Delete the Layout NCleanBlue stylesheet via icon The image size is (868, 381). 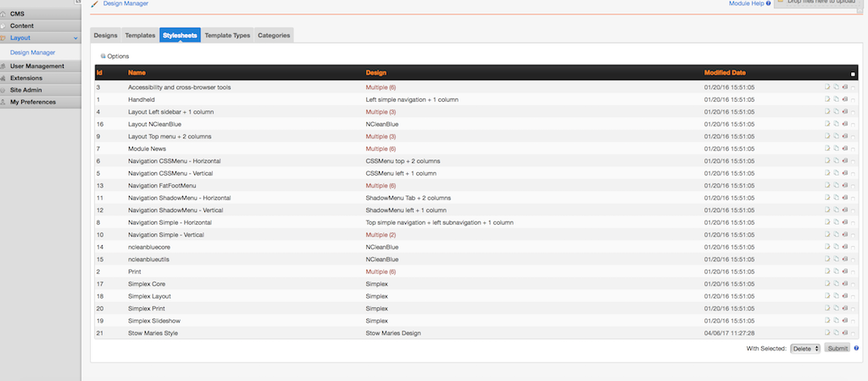point(844,124)
